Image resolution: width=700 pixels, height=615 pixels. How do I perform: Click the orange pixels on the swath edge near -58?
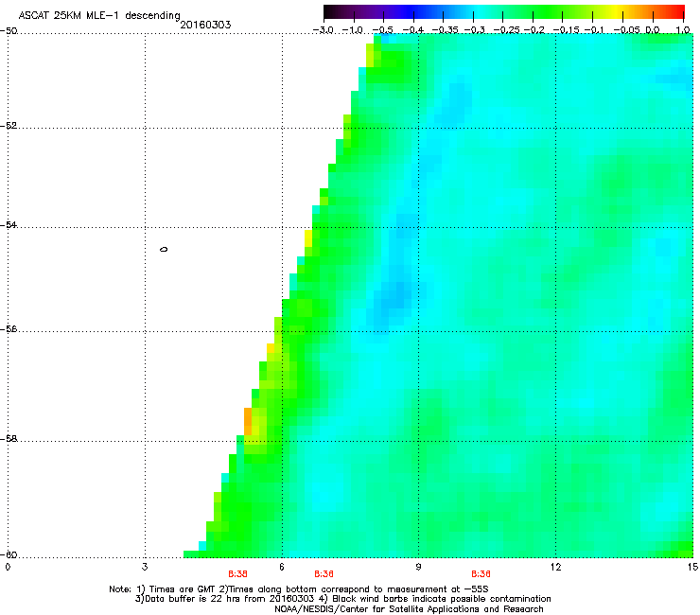[x=248, y=421]
